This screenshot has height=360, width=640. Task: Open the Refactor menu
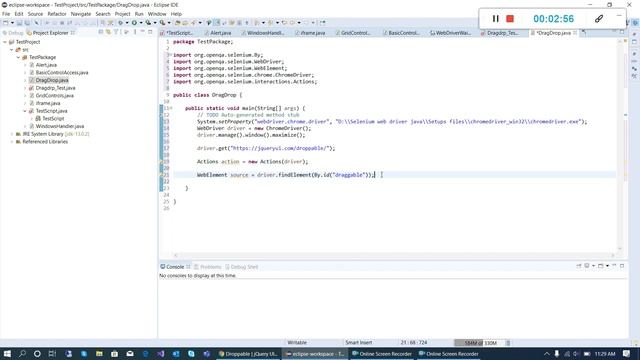(57, 14)
